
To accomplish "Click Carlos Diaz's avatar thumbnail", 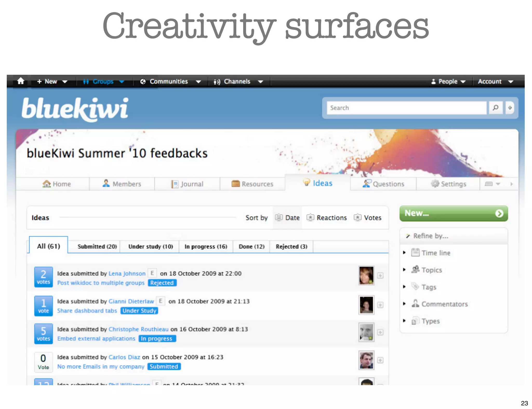I will point(366,360).
